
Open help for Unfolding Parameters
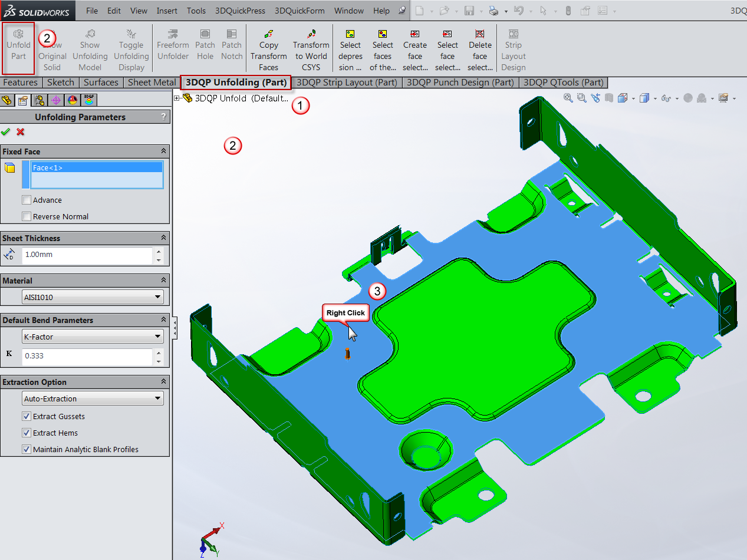click(163, 117)
